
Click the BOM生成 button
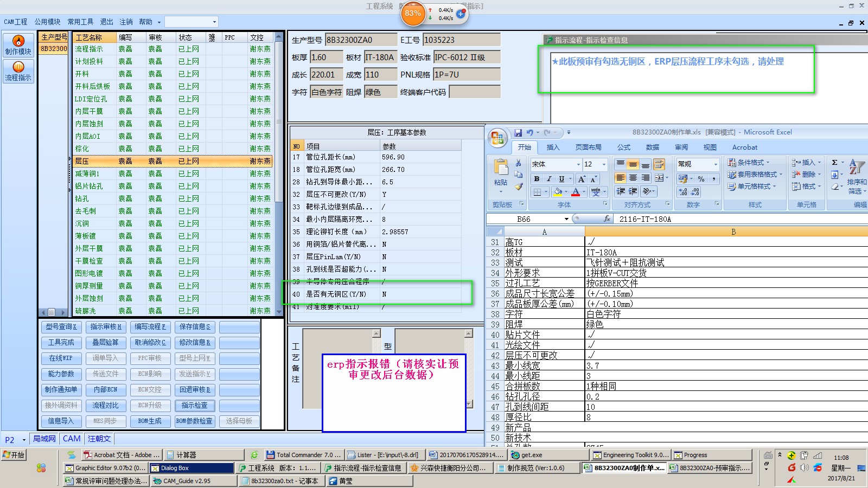[x=150, y=421]
